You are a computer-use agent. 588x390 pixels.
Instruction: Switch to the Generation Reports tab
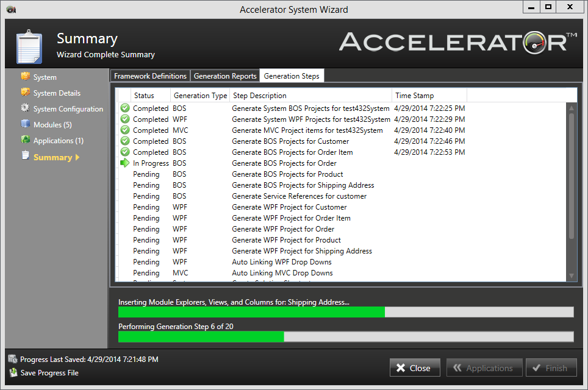pos(225,76)
